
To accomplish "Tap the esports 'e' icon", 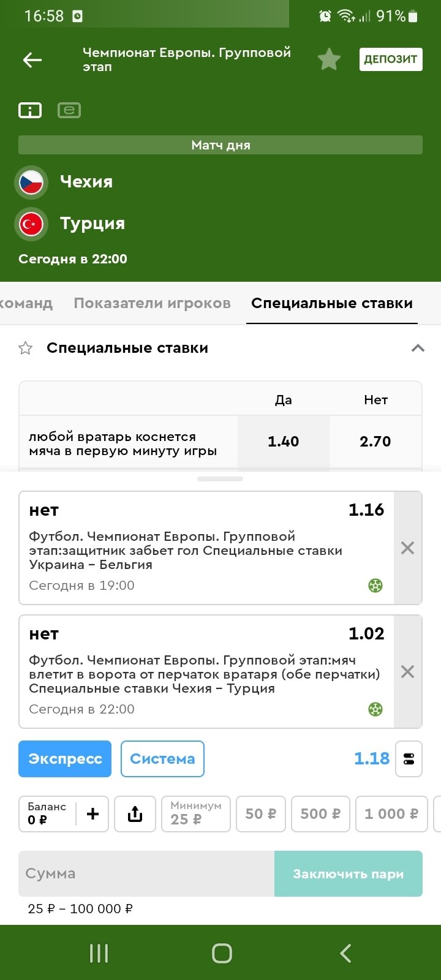I will pos(69,110).
